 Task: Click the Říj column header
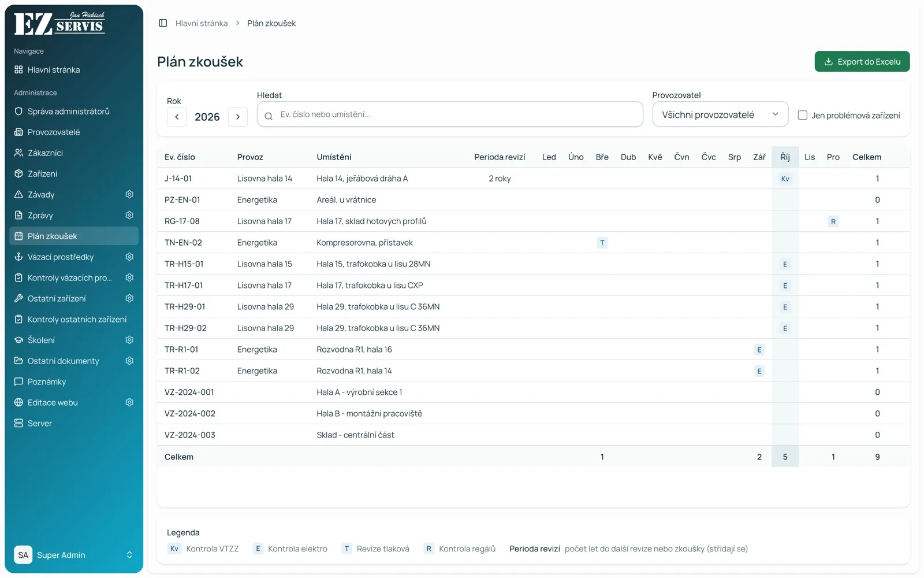click(x=785, y=157)
